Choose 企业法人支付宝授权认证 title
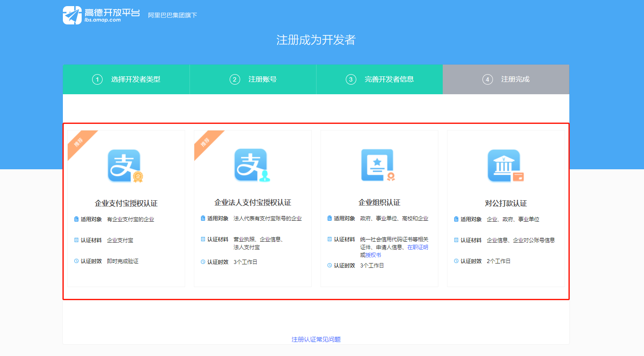Viewport: 644px width, 356px height. pyautogui.click(x=253, y=202)
